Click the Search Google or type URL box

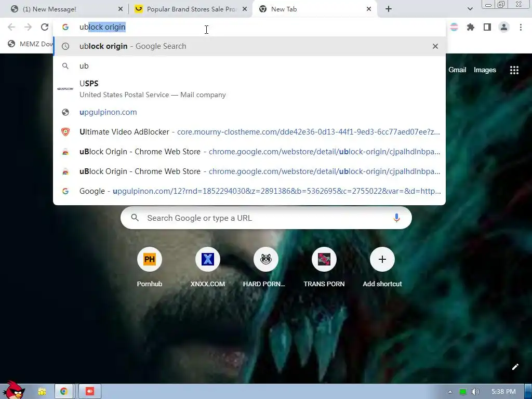(x=266, y=218)
